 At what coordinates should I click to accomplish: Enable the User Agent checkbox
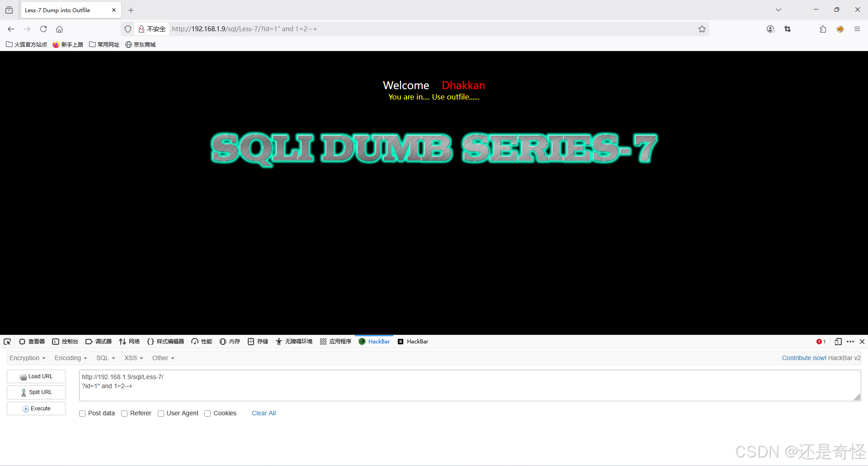click(x=161, y=414)
